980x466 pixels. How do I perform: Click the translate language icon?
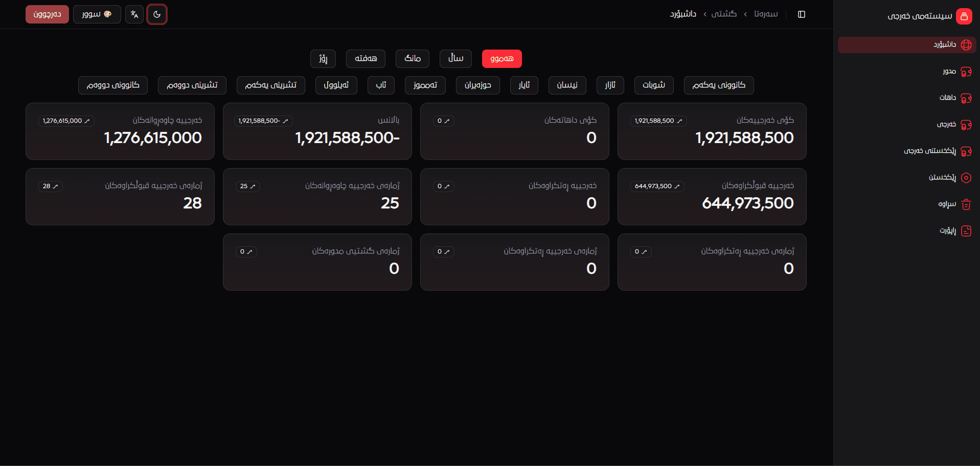tap(134, 14)
